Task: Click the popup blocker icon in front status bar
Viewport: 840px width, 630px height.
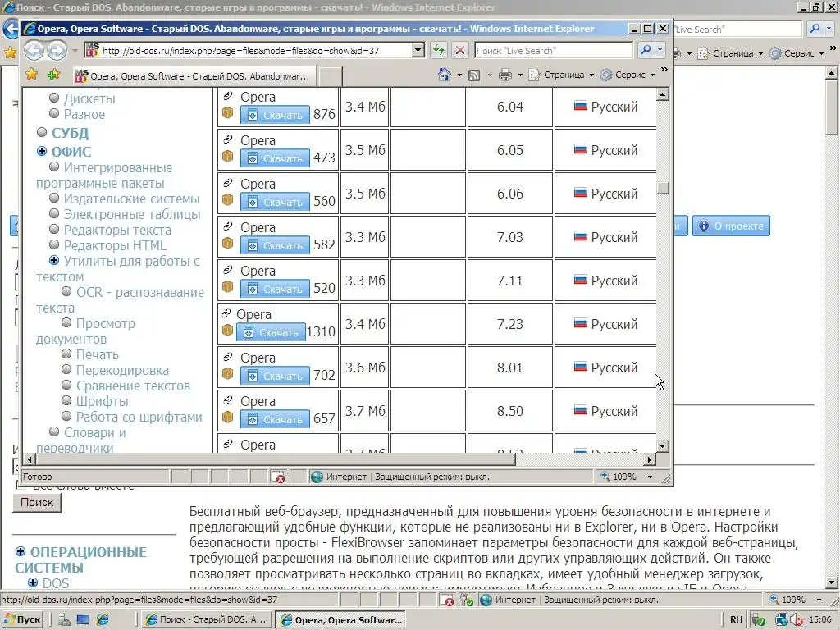Action: point(277,477)
